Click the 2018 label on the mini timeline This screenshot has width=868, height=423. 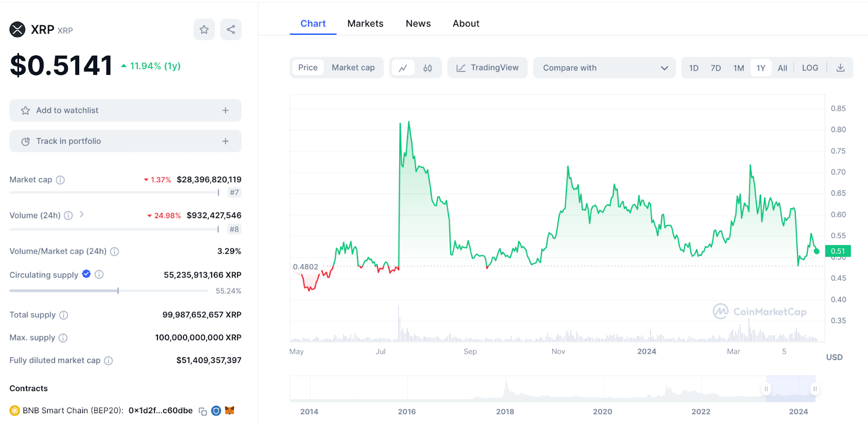pos(505,412)
